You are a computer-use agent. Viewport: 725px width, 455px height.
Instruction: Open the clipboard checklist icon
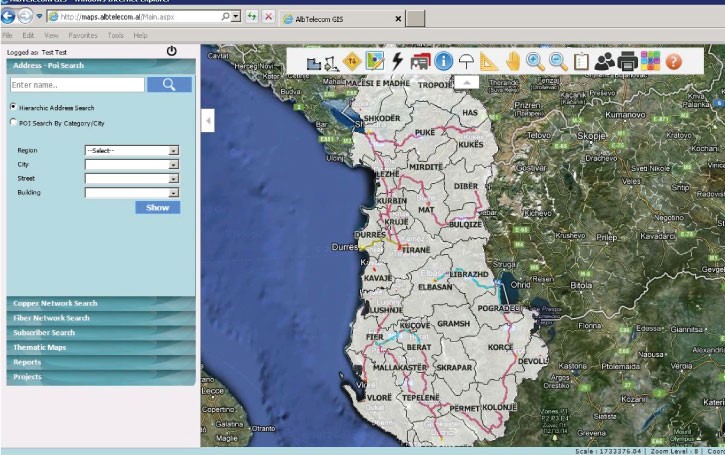tap(581, 61)
